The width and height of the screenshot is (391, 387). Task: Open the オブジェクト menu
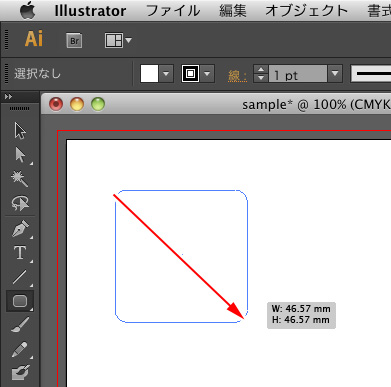point(307,11)
